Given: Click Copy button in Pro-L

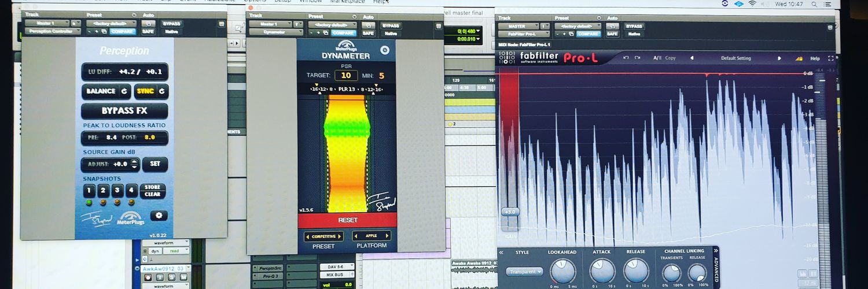Looking at the screenshot, I should click(x=670, y=58).
